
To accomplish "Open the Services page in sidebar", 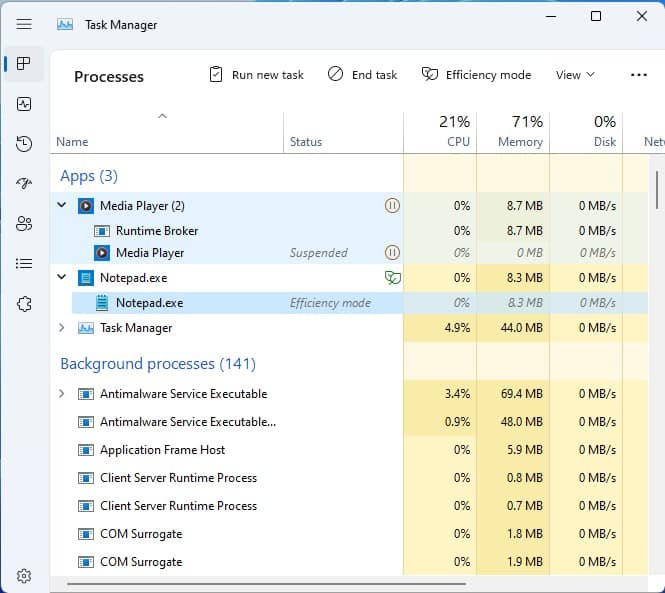I will [24, 304].
